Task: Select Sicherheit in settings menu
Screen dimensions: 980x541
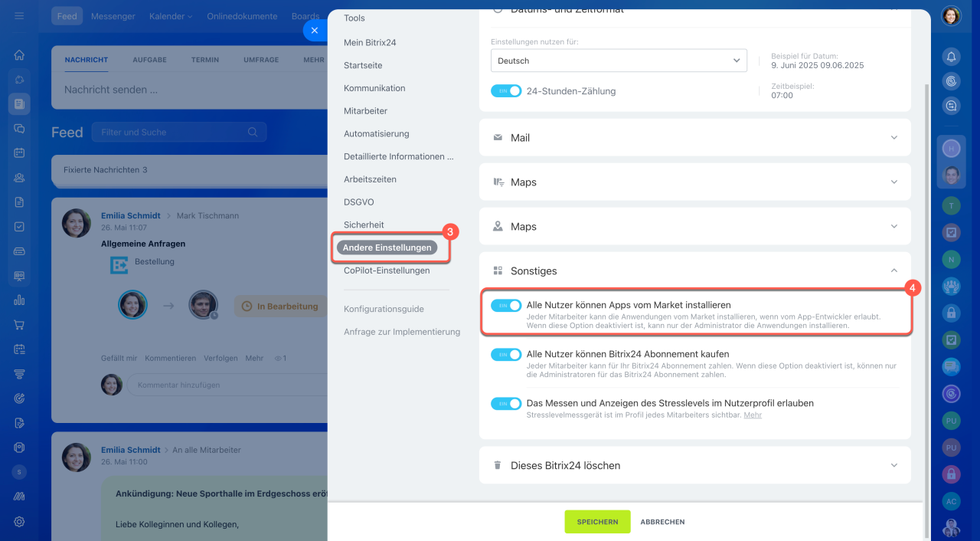Action: coord(364,225)
